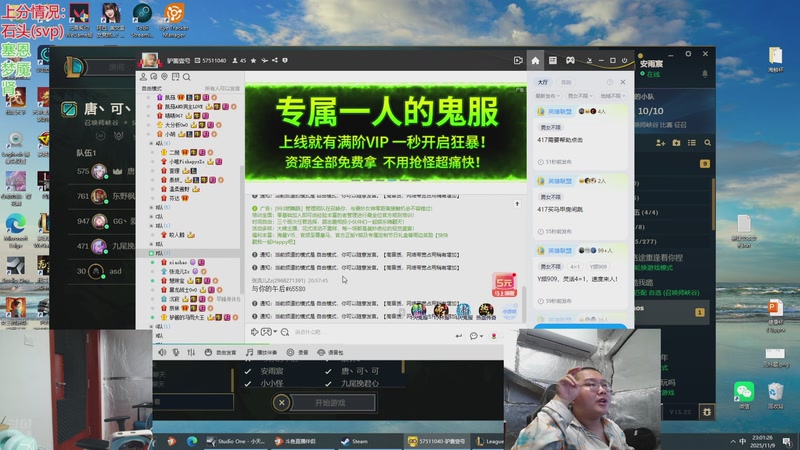Click the arrow icon left of chat input
Viewport: 800px width, 450px height.
(x=254, y=332)
